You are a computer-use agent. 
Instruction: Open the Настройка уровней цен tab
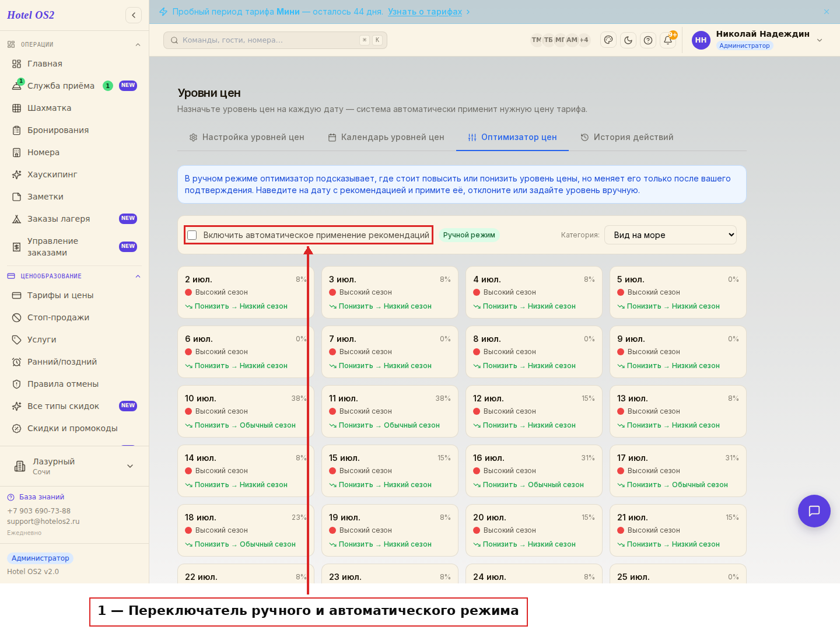pyautogui.click(x=247, y=137)
